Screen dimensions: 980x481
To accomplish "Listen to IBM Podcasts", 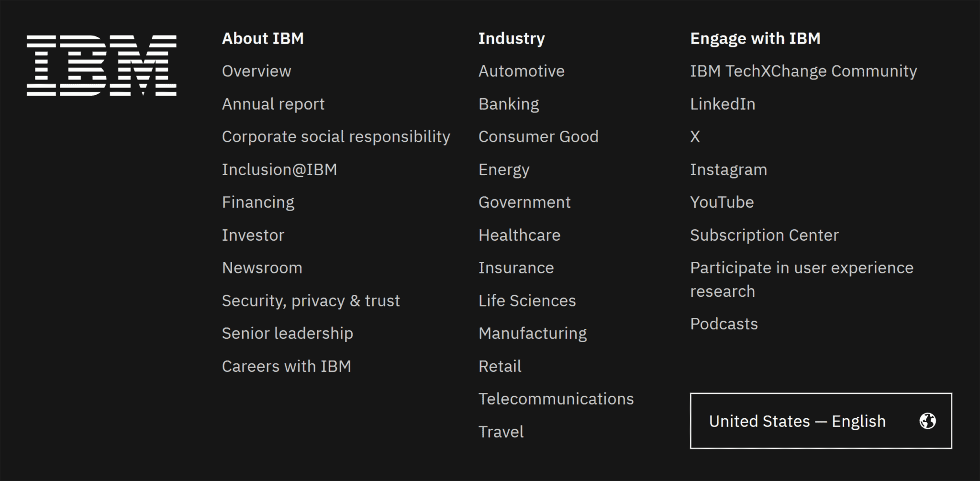I will (724, 324).
